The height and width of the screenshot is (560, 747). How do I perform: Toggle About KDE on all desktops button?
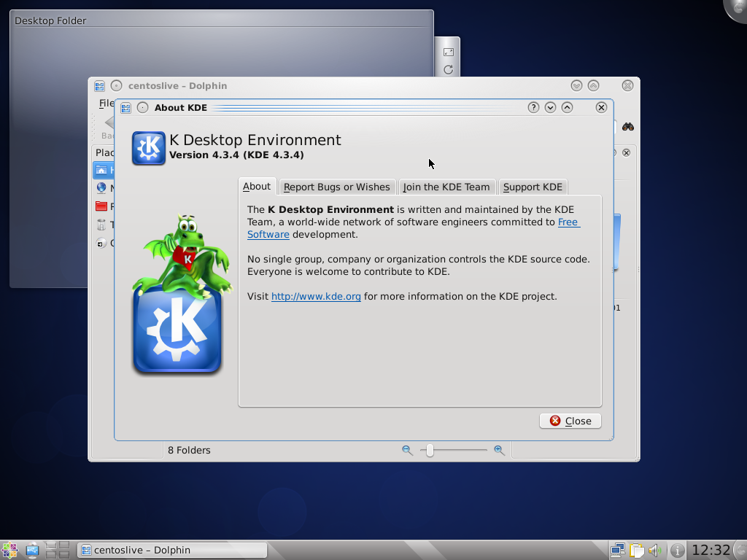[142, 108]
